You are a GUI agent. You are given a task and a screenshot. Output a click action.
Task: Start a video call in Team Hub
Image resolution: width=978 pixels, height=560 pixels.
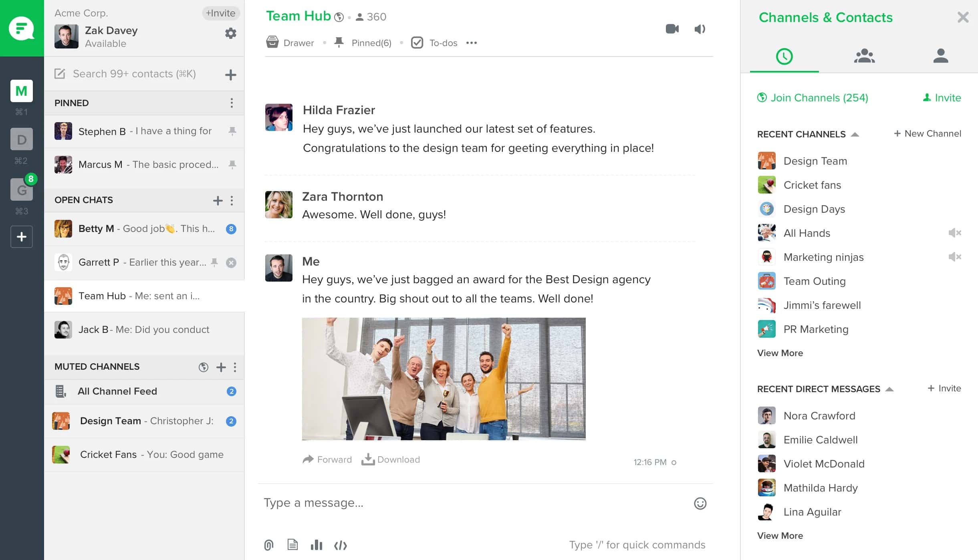(x=672, y=29)
